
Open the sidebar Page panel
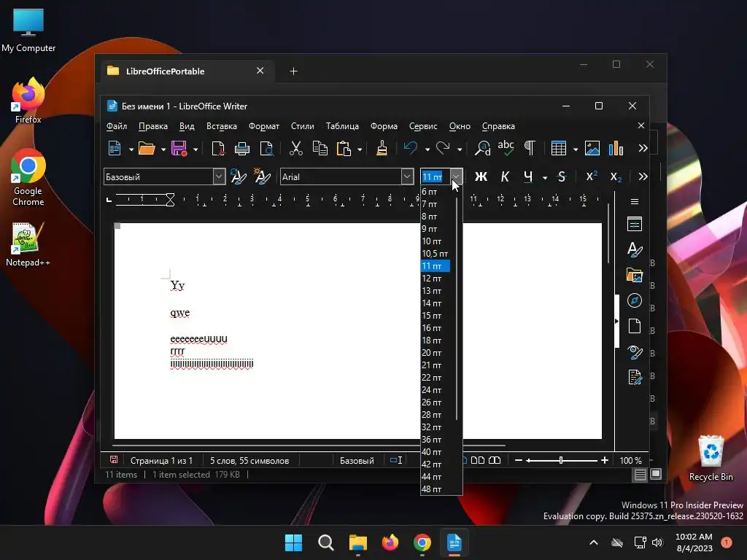click(635, 326)
